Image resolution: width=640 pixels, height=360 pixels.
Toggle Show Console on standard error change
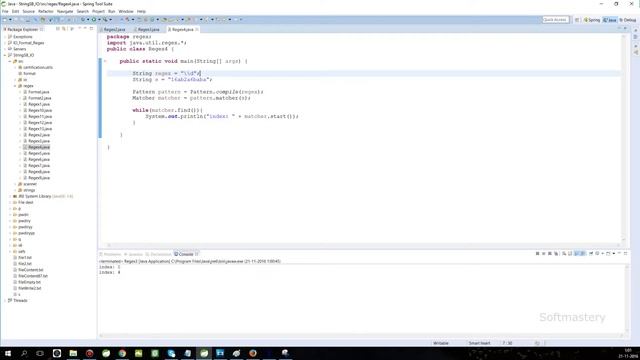pos(582,254)
